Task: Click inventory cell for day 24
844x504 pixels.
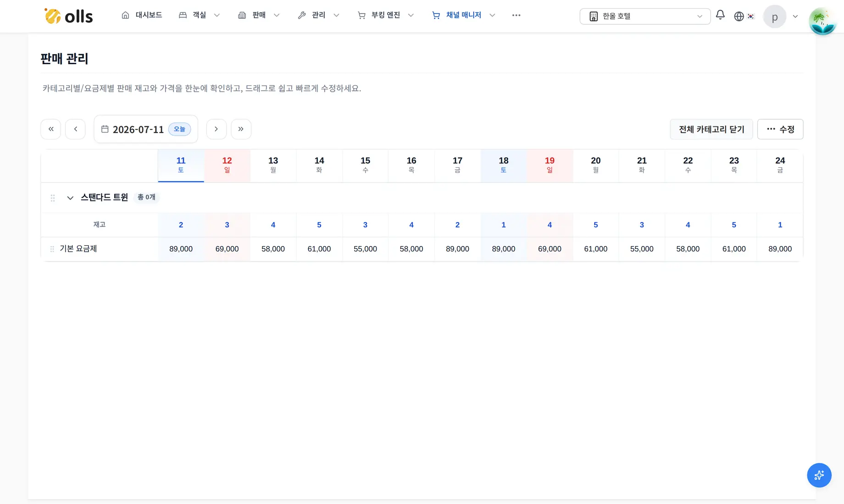Action: pos(780,225)
